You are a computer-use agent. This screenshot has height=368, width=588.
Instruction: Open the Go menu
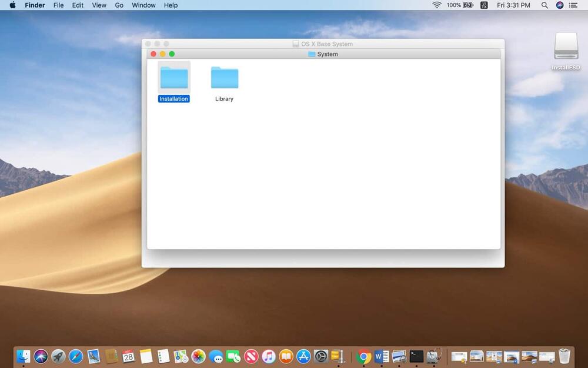tap(119, 5)
